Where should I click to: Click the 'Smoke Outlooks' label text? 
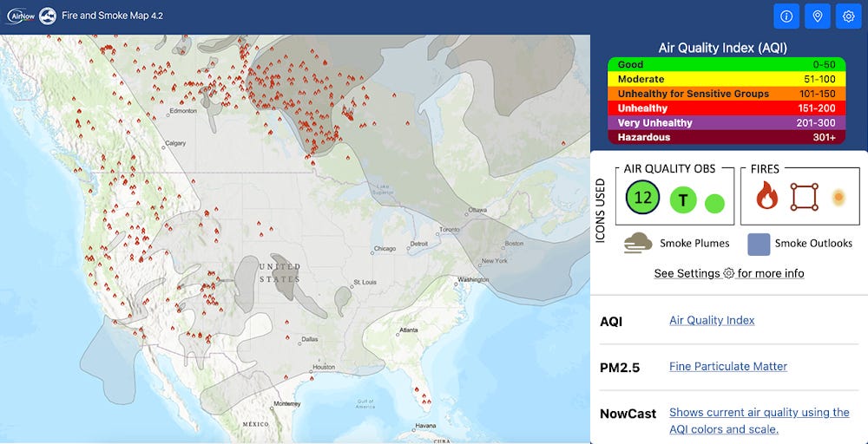pyautogui.click(x=813, y=244)
